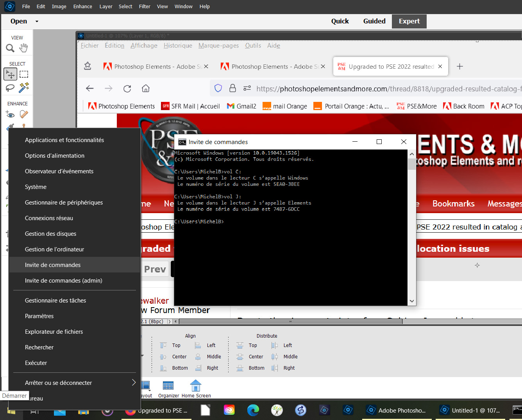Click the Align Left option
Screen dimensions: 522x420
click(x=205, y=345)
